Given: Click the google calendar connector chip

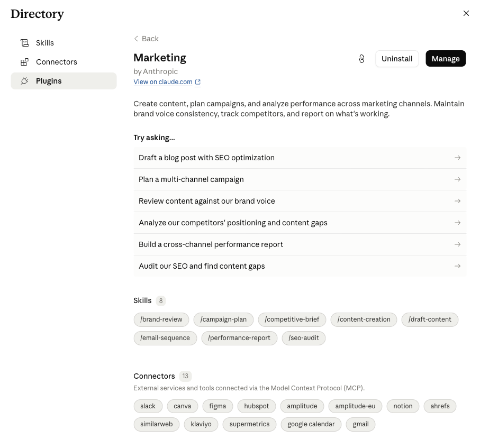Looking at the screenshot, I should tap(311, 424).
